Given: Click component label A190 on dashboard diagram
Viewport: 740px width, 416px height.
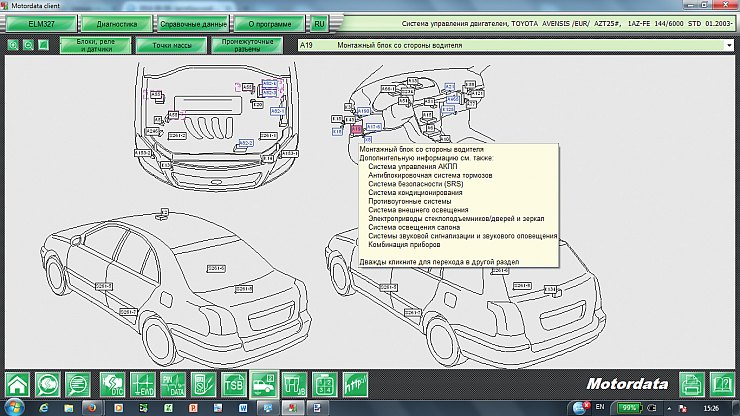Looking at the screenshot, I should 363,111.
